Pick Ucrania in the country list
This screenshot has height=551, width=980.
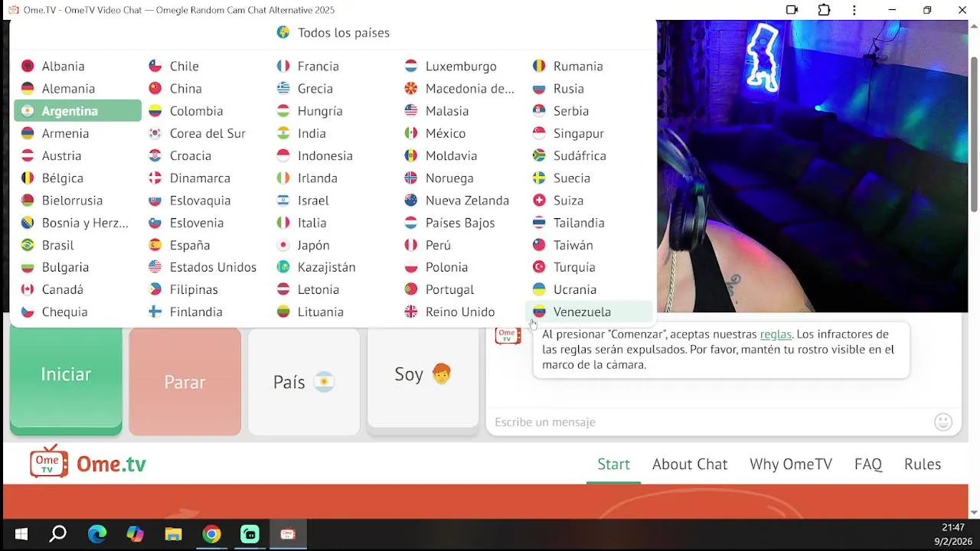(589, 289)
